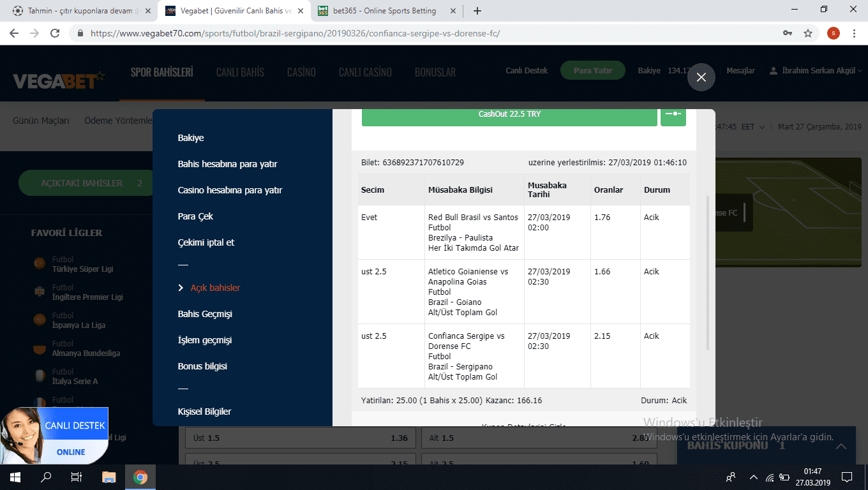Click İngiltere Premier Ligi league

87,297
